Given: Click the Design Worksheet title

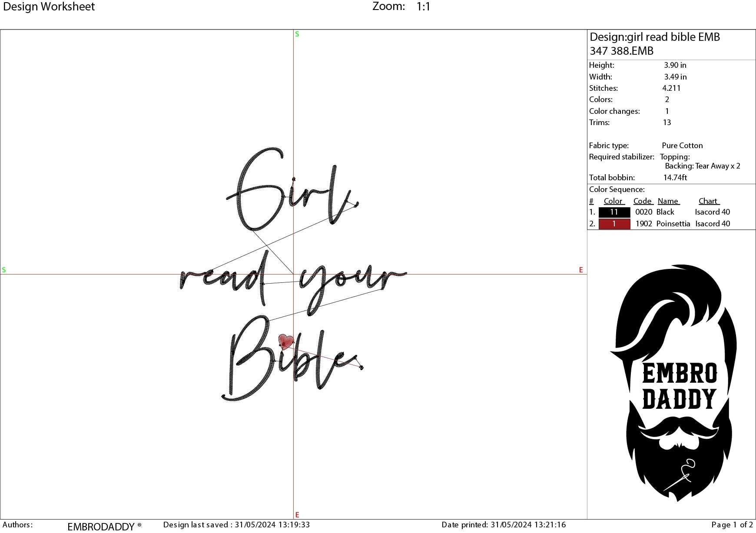Looking at the screenshot, I should click(48, 7).
